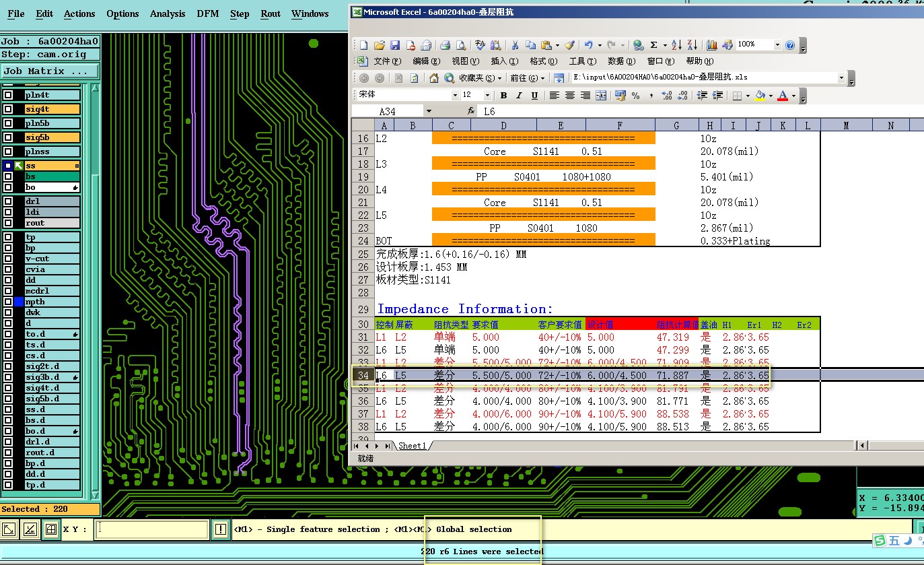Toggle checkbox for layer v-cut
The width and height of the screenshot is (924, 565).
(8, 259)
